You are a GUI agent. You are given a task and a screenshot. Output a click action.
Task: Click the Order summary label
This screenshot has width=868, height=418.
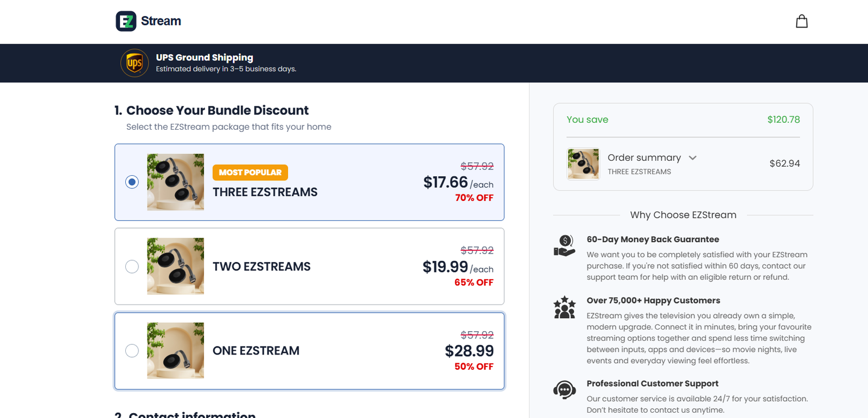(644, 157)
